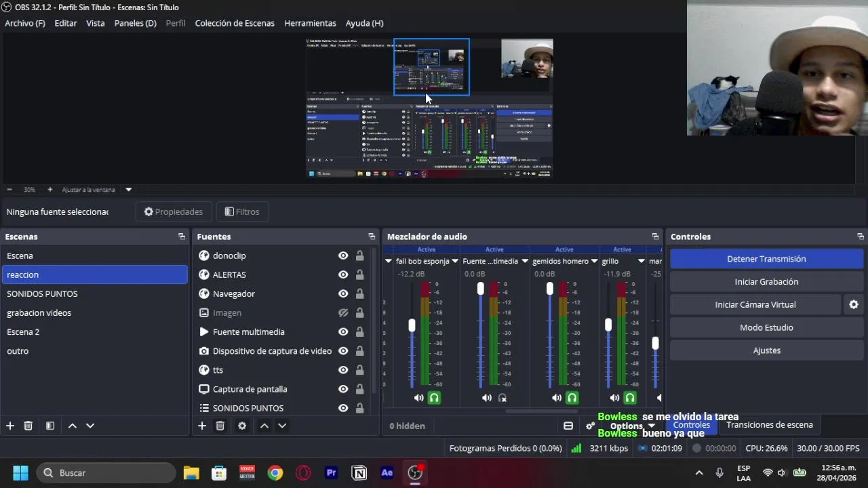This screenshot has width=868, height=488.
Task: Adjust grillo volume slider
Action: coord(608,325)
